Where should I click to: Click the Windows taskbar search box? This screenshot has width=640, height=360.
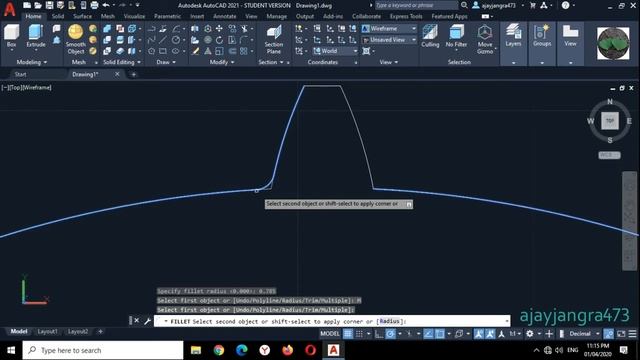pyautogui.click(x=103, y=350)
